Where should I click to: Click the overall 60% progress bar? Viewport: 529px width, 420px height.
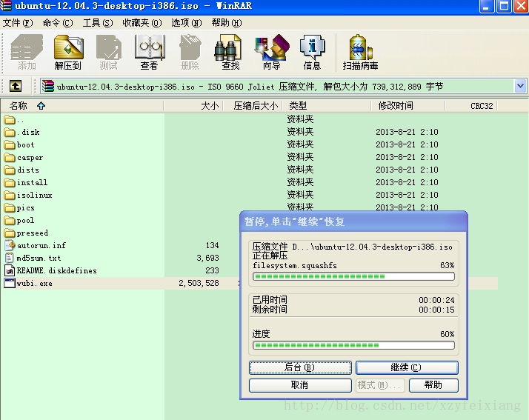[353, 345]
